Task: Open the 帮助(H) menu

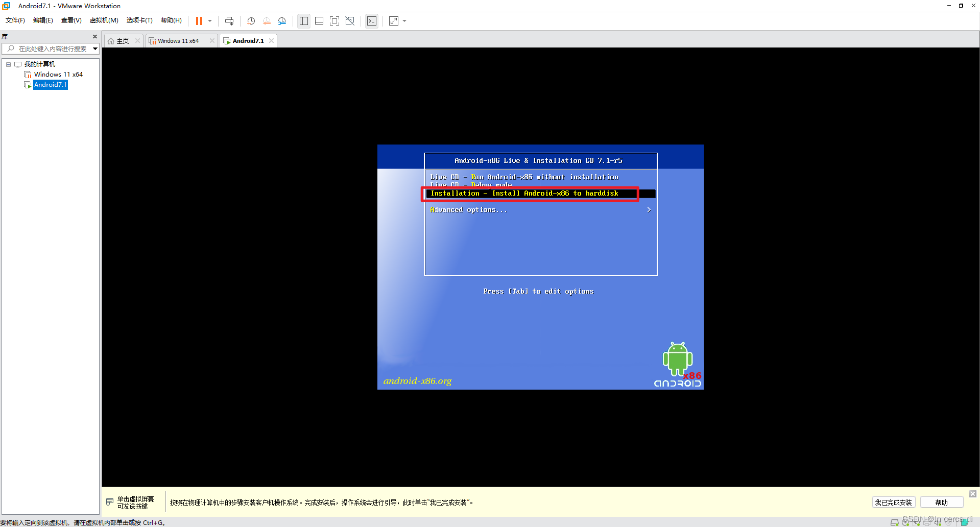Action: tap(171, 20)
